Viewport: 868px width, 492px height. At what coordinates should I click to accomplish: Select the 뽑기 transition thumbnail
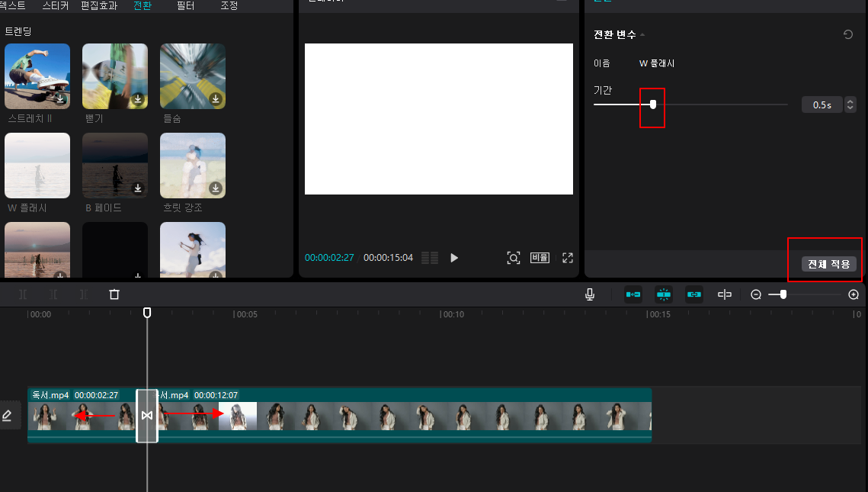point(115,76)
